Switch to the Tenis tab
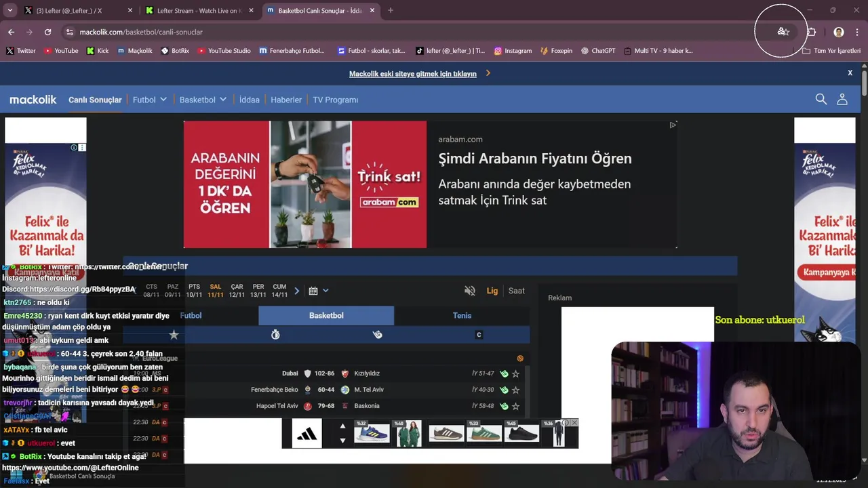The image size is (868, 488). pyautogui.click(x=462, y=315)
